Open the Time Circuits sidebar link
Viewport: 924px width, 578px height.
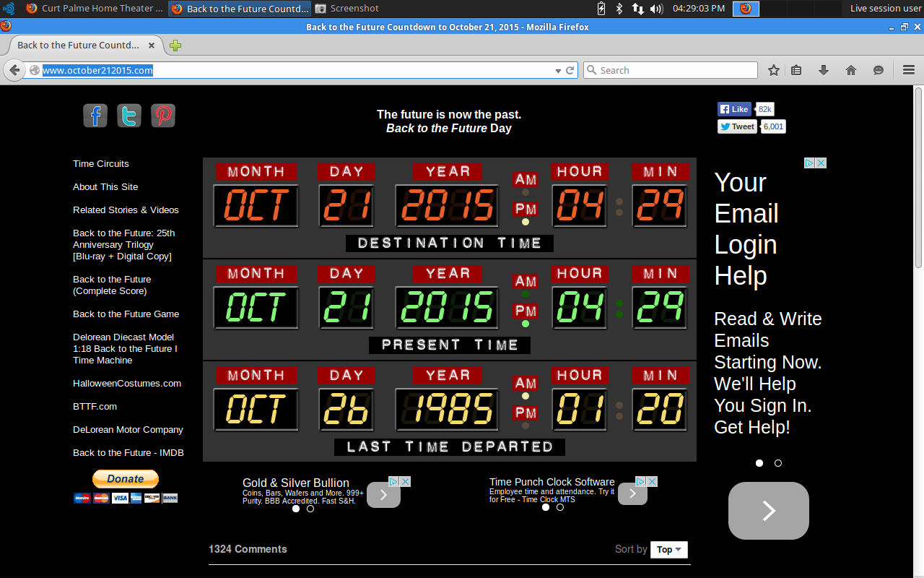(101, 164)
